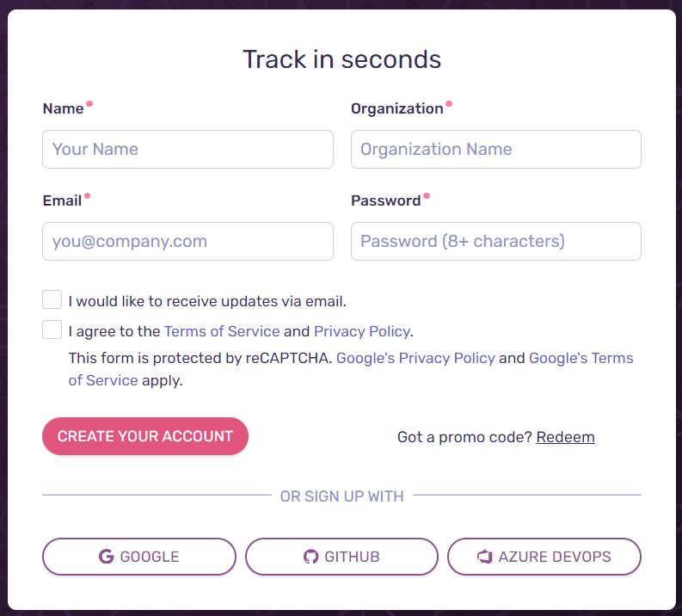
Task: Click the Password field label
Action: tap(386, 200)
